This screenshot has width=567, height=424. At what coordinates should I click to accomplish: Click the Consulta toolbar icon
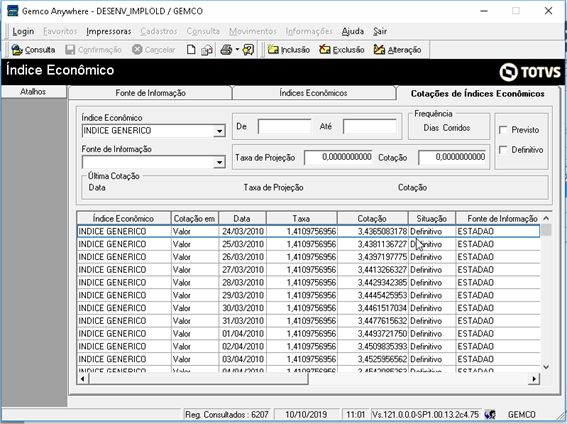tap(17, 50)
